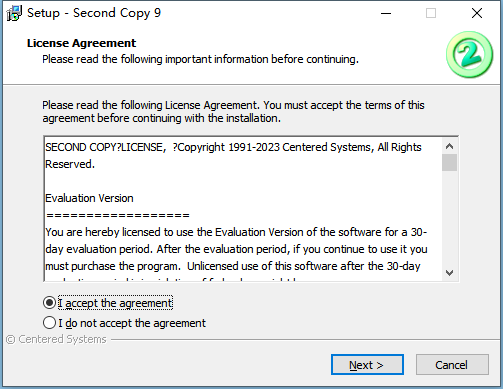The image size is (503, 389).
Task: Click the 'Evaluation Version' line in license text
Action: coord(89,198)
